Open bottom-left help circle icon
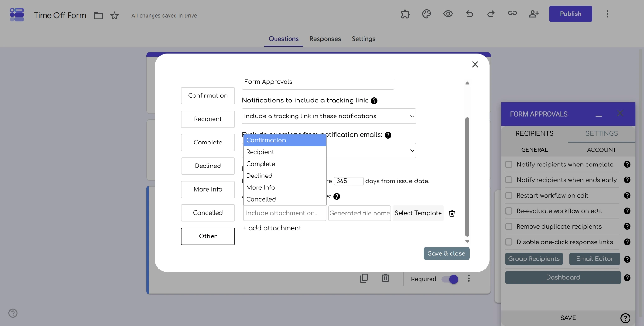 13,313
